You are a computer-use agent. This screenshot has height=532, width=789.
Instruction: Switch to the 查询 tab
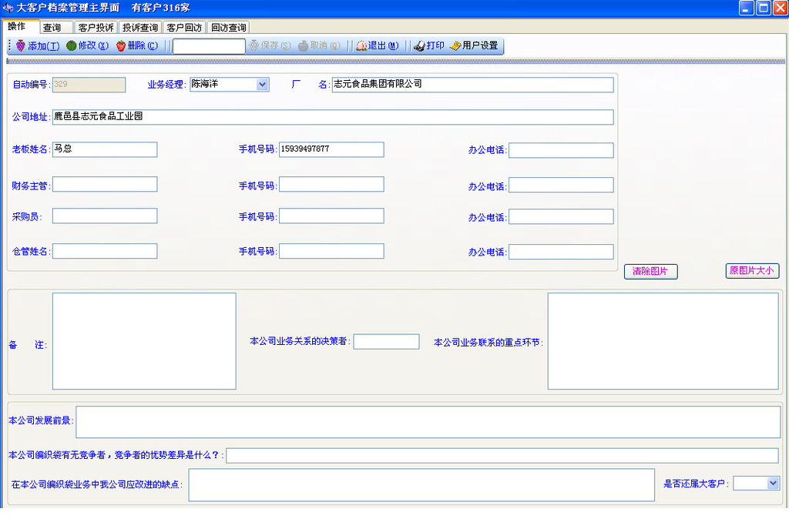[x=52, y=28]
